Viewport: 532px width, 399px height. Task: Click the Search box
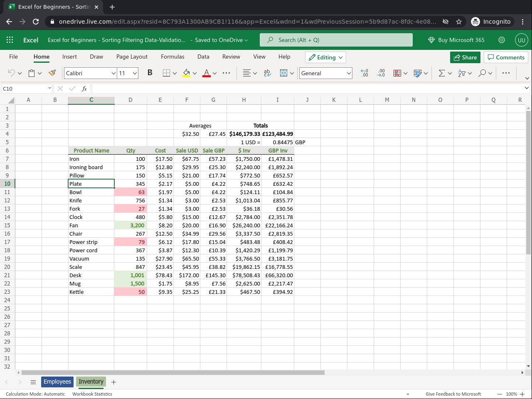[336, 40]
